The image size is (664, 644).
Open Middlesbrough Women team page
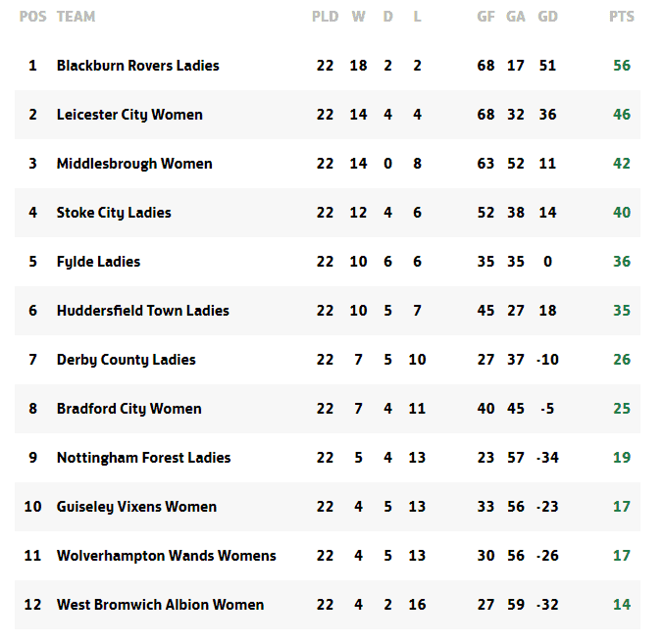[134, 164]
